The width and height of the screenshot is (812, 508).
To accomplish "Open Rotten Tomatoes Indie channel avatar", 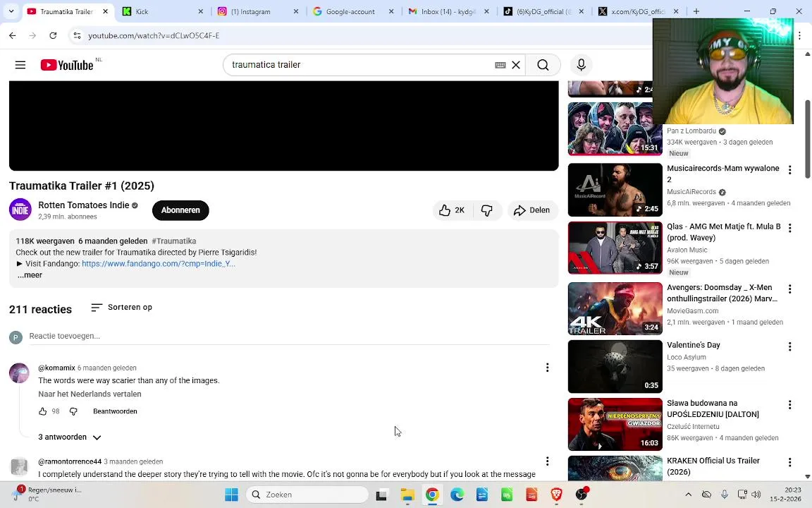I will point(20,210).
